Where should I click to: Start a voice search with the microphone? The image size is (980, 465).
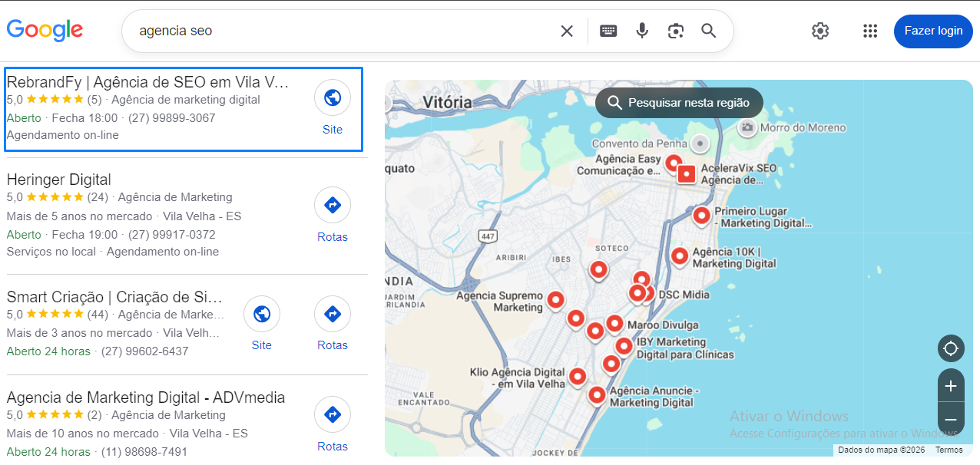click(x=642, y=31)
